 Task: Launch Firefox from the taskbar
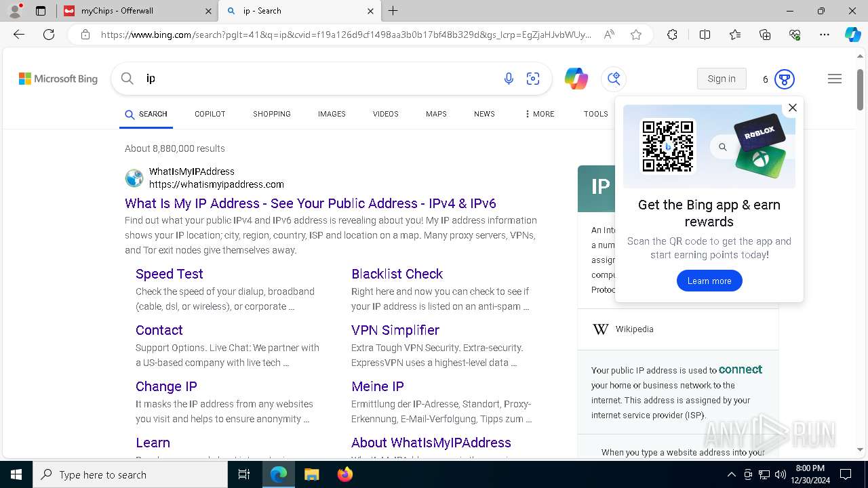point(344,474)
